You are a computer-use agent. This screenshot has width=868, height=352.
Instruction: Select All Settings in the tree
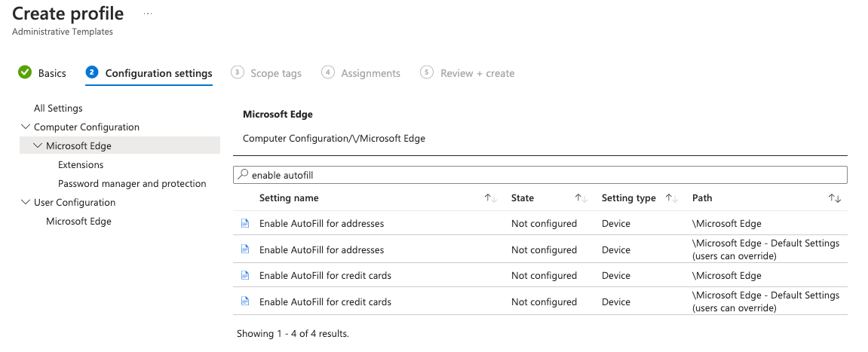coord(58,109)
